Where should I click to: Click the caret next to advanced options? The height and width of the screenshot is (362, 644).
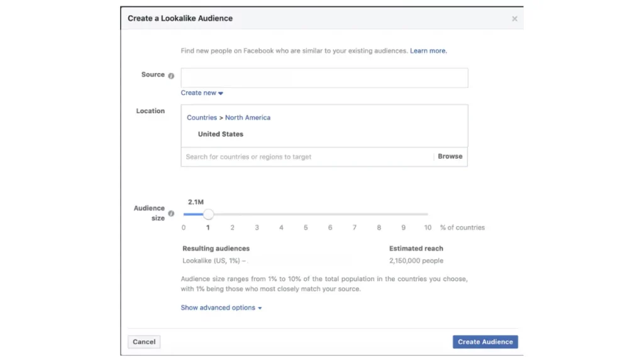260,308
